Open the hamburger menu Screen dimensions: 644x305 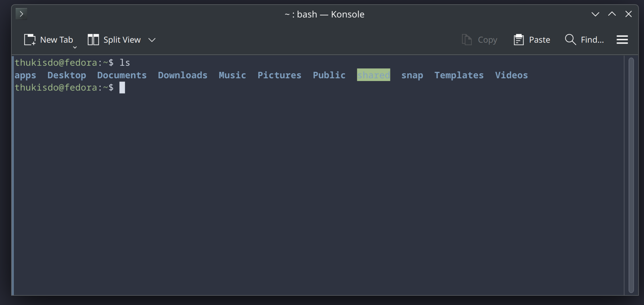click(622, 40)
